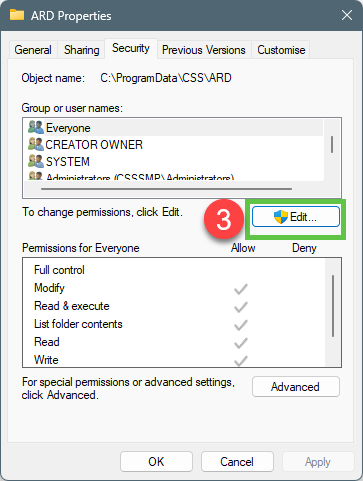Viewport: 363px width, 481px height.
Task: Click the Administrators group user icon
Action: click(36, 176)
